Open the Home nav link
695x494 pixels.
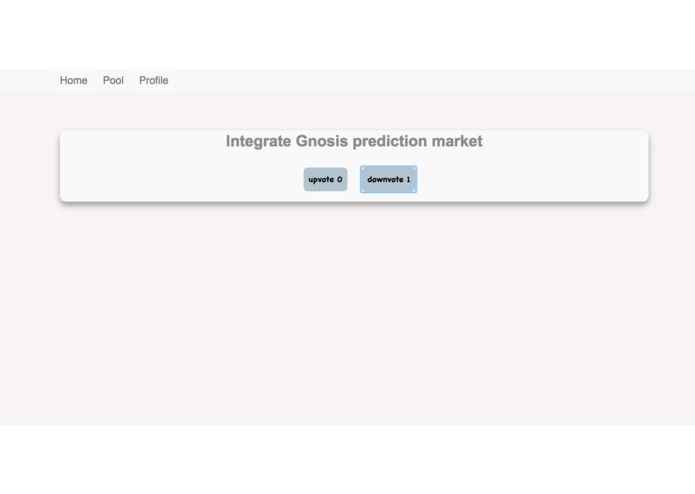click(x=74, y=81)
